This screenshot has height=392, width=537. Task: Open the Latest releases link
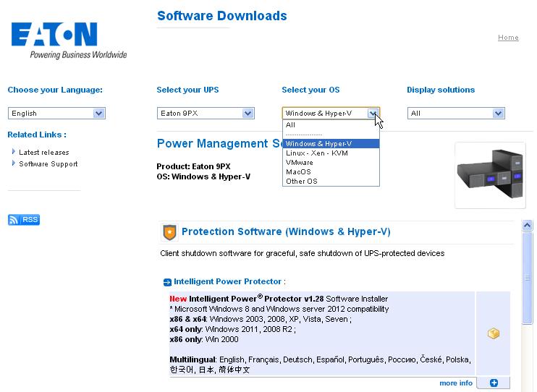tap(44, 152)
